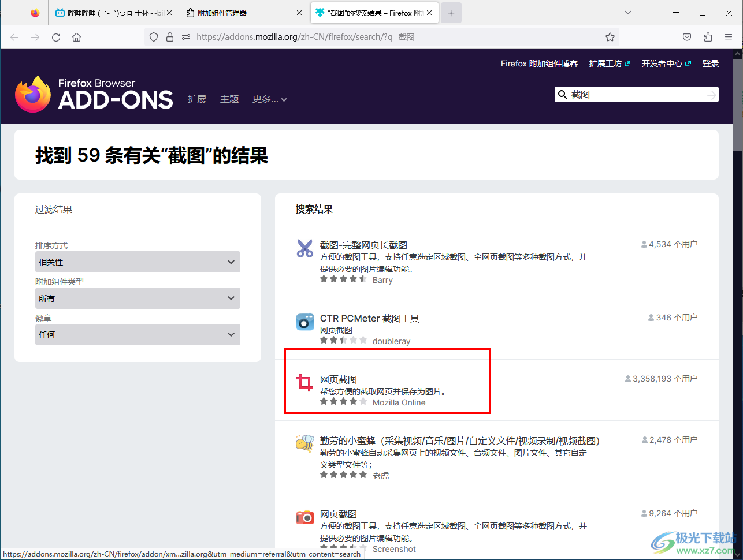The width and height of the screenshot is (743, 560).
Task: Click the star rating of doubleray's add-on
Action: [343, 340]
